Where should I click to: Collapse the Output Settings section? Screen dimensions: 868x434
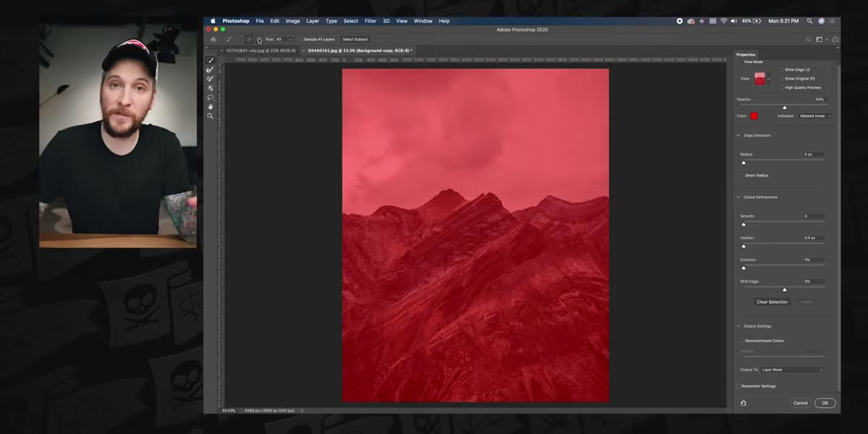(739, 326)
